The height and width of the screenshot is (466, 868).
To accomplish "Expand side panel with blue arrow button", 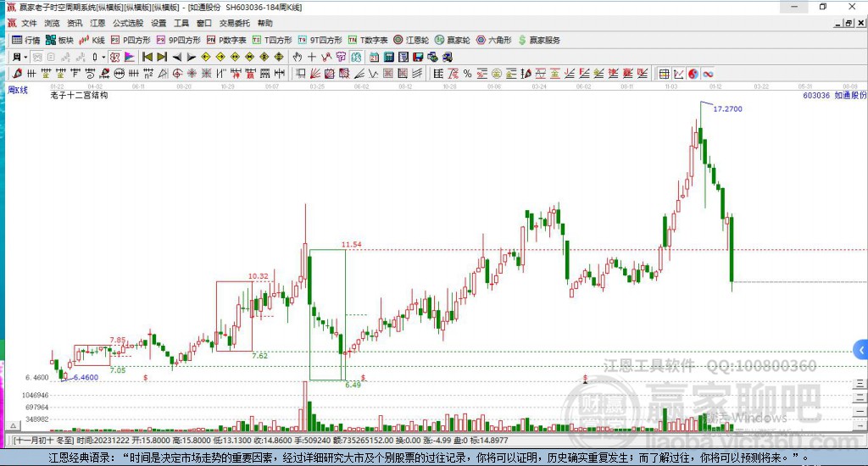I will 861,350.
